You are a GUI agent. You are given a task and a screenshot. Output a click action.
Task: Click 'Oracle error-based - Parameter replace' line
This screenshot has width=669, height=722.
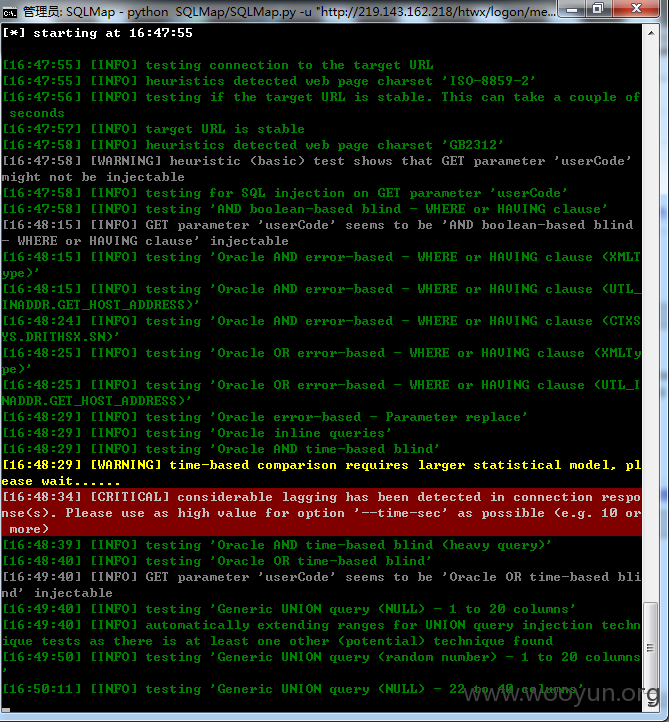pos(265,417)
